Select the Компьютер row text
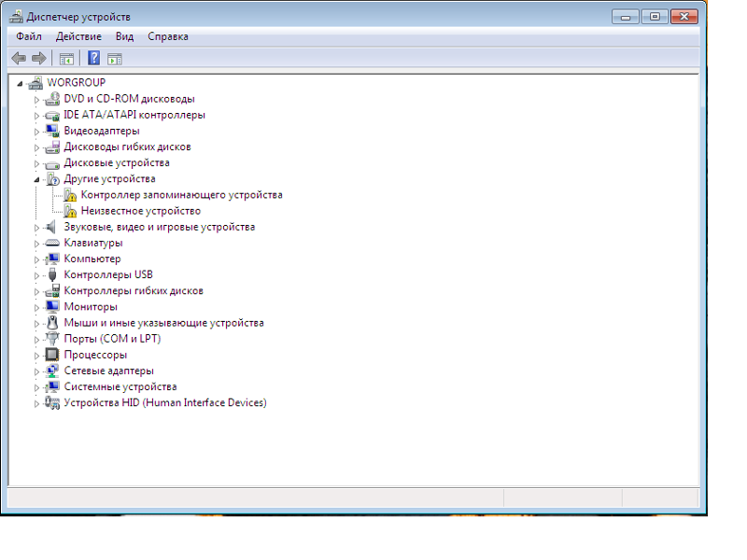Screen dimensions: 747x560 (92, 259)
